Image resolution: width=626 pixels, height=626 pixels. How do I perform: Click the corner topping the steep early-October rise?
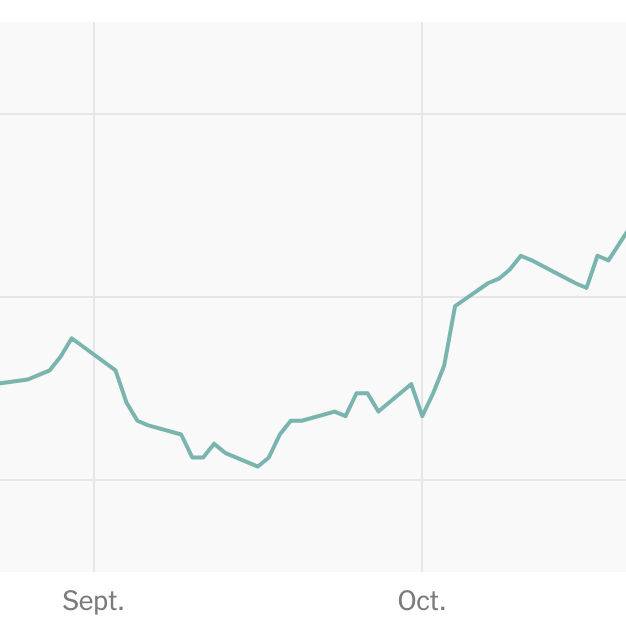[x=455, y=306]
